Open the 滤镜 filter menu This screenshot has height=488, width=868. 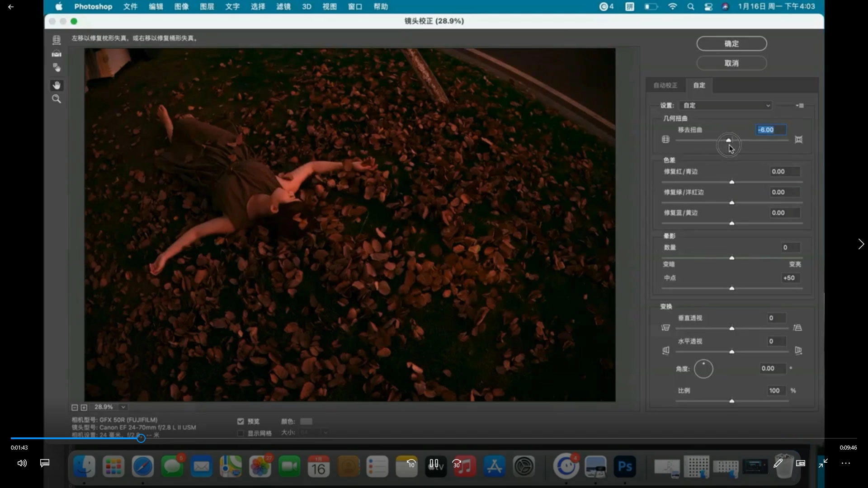(x=283, y=7)
